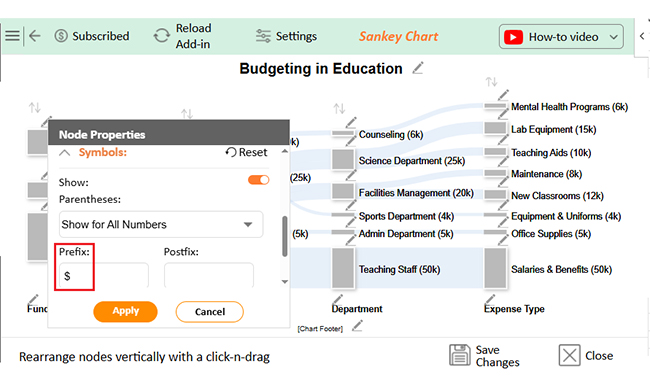Click the Node Properties vertical scrollbar
The height and width of the screenshot is (391, 650).
pos(284,236)
